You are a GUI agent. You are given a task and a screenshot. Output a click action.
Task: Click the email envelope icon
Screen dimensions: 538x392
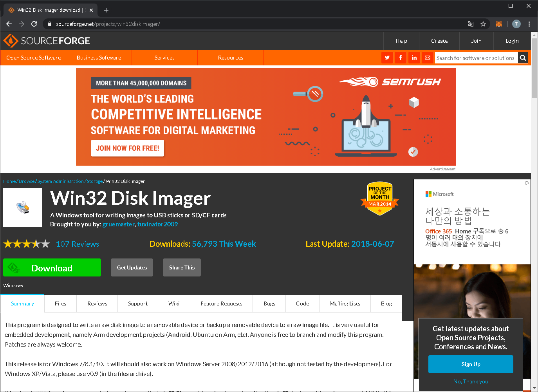click(428, 58)
